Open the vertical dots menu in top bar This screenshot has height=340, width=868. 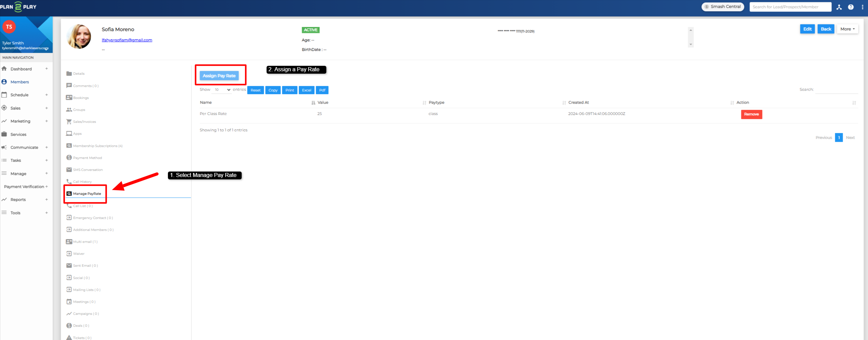point(862,7)
